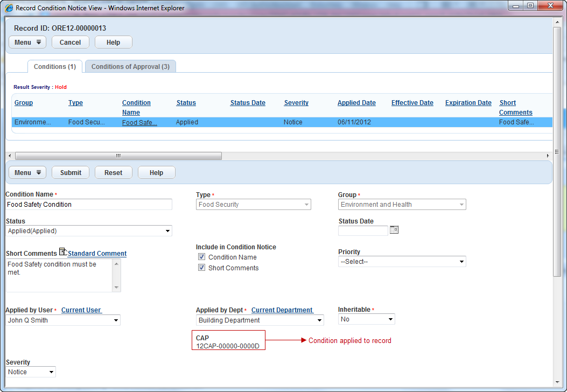The image size is (567, 392).
Task: Switch to Conditions of Approval tab
Action: [130, 67]
